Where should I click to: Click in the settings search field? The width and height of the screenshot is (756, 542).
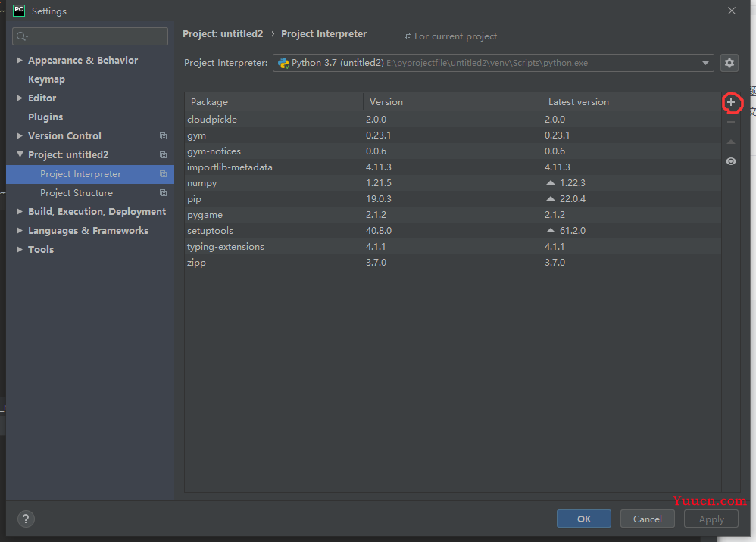point(90,36)
